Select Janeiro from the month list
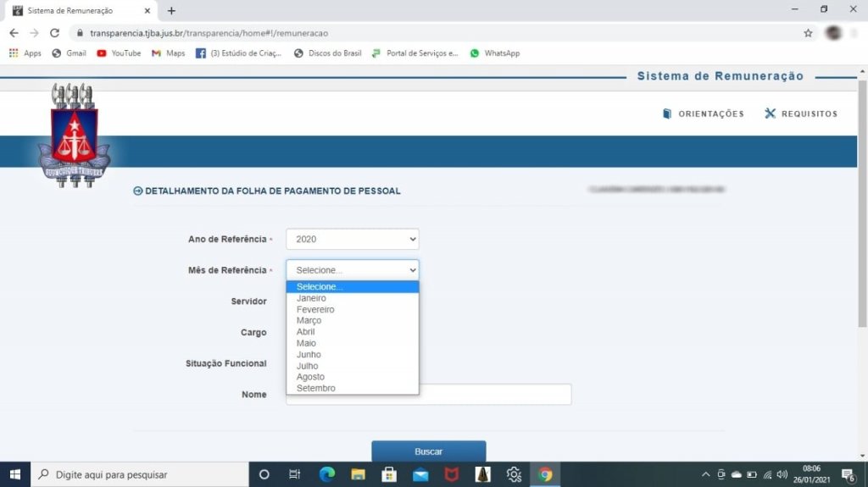Screen dimensions: 868x487 coord(311,298)
